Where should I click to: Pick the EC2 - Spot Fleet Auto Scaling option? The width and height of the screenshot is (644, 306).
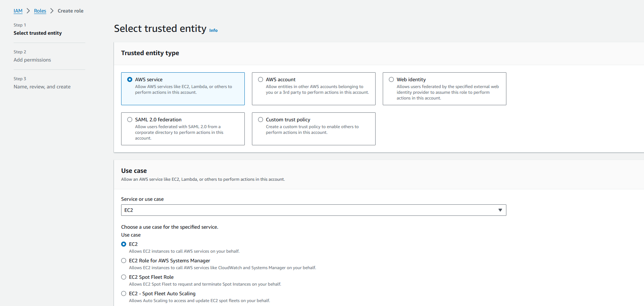click(x=124, y=293)
